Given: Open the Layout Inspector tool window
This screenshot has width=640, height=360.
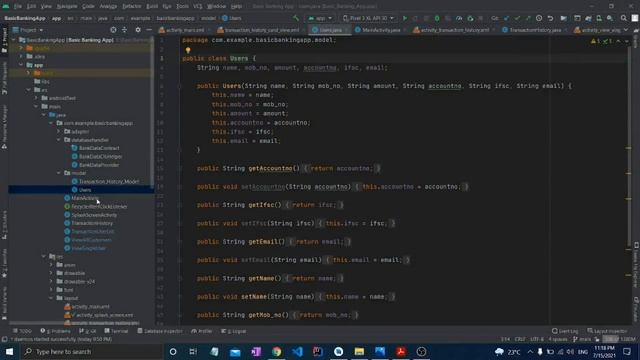Looking at the screenshot, I should (607, 331).
